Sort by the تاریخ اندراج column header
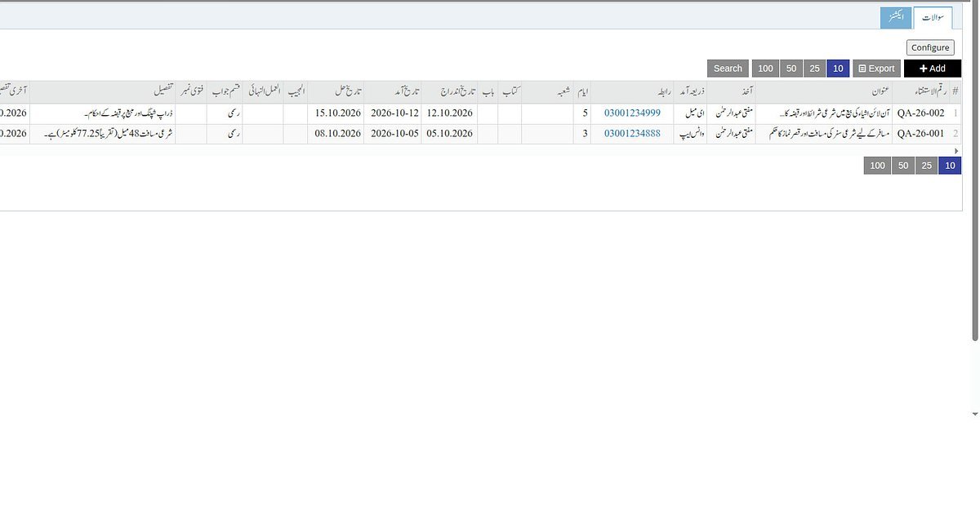 click(x=449, y=91)
